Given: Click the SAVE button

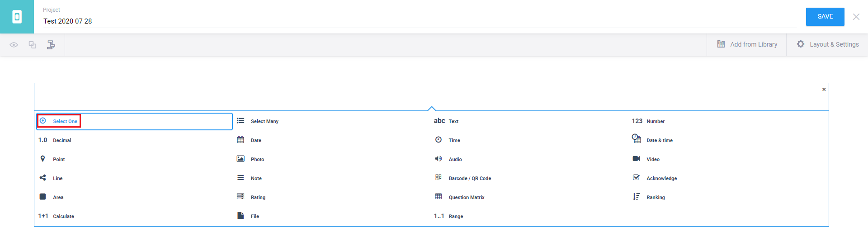Looking at the screenshot, I should 825,17.
